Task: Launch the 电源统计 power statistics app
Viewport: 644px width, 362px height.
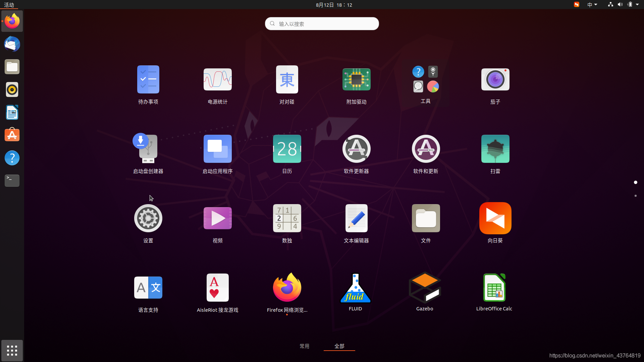Action: click(217, 80)
